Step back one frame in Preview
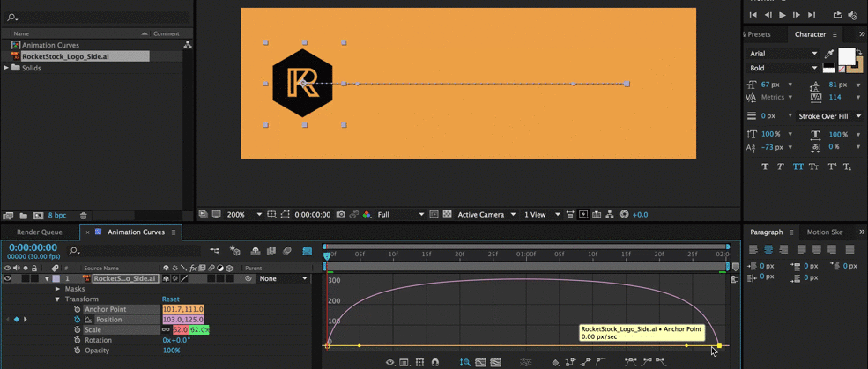This screenshot has height=369, width=868. 768,15
